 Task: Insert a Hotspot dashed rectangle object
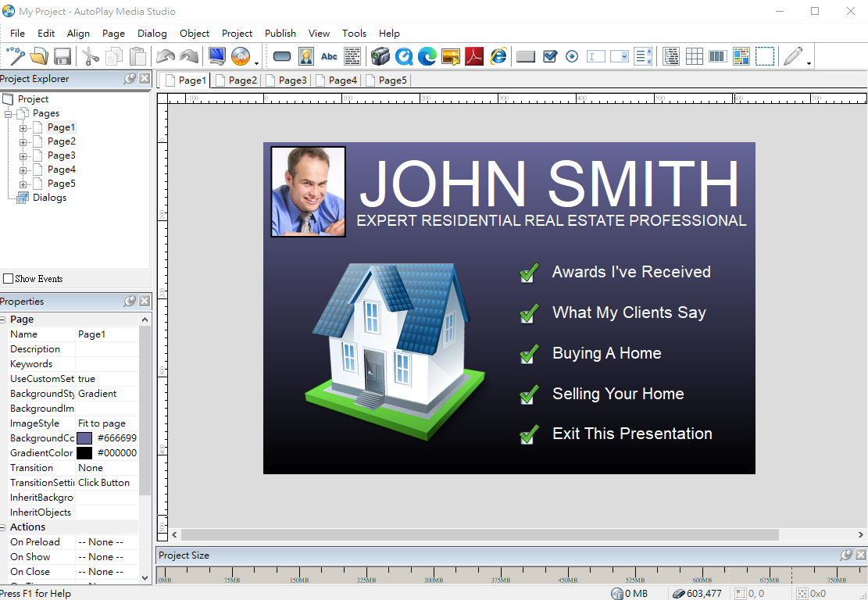click(x=765, y=56)
